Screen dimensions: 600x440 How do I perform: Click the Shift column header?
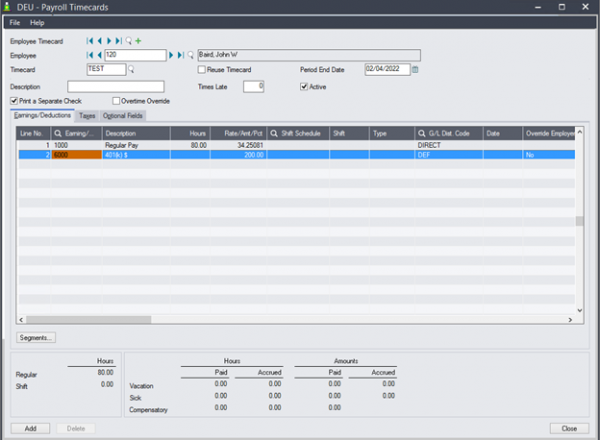(349, 134)
